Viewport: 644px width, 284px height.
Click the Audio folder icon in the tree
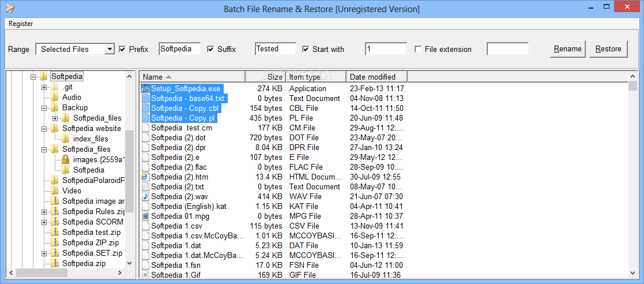click(54, 98)
